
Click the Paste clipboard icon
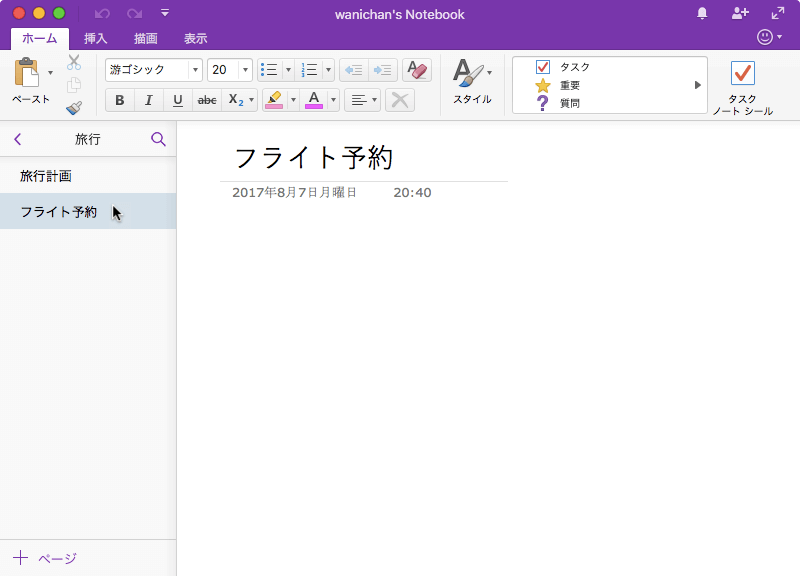[x=27, y=72]
